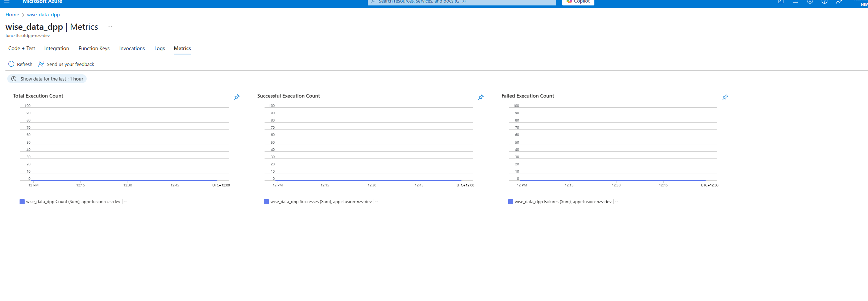Click the feedback person icon in toolbar
The height and width of the screenshot is (301, 868).
[41, 64]
